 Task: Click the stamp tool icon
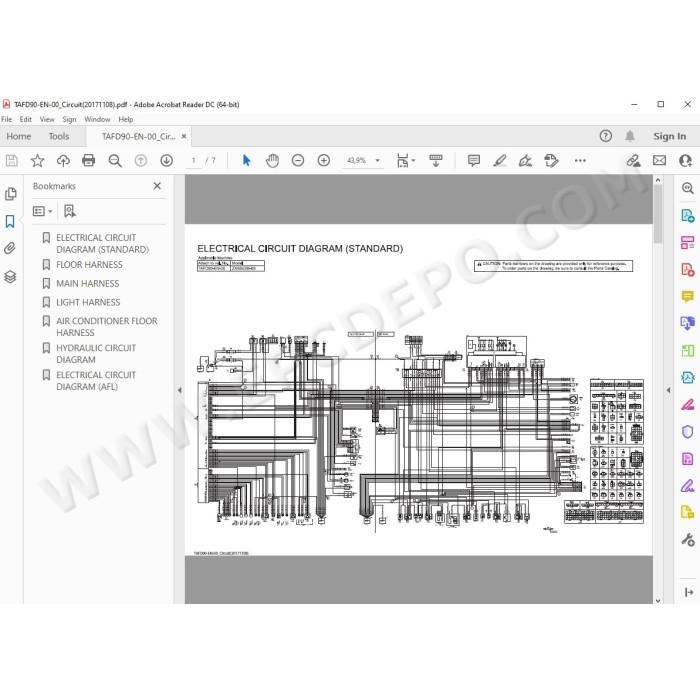pos(551,160)
